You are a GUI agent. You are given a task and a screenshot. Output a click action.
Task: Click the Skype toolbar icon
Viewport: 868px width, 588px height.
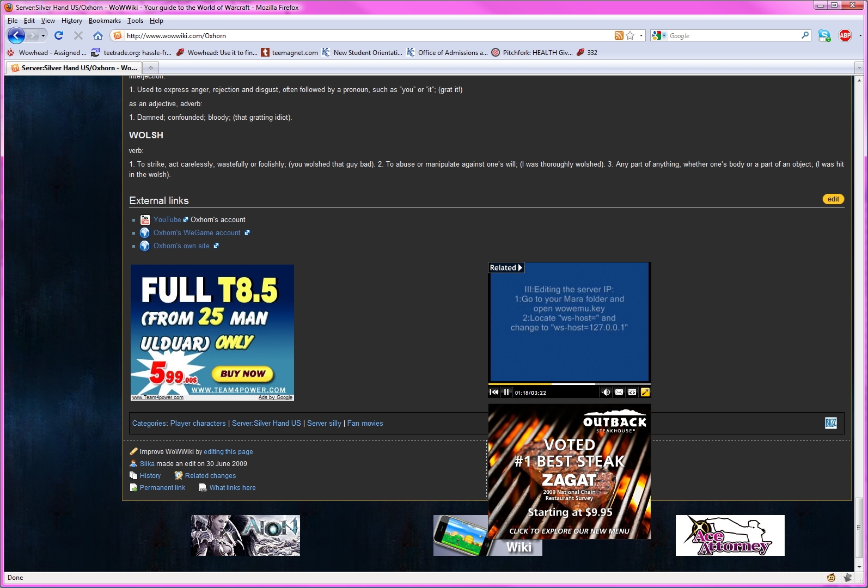click(x=824, y=36)
